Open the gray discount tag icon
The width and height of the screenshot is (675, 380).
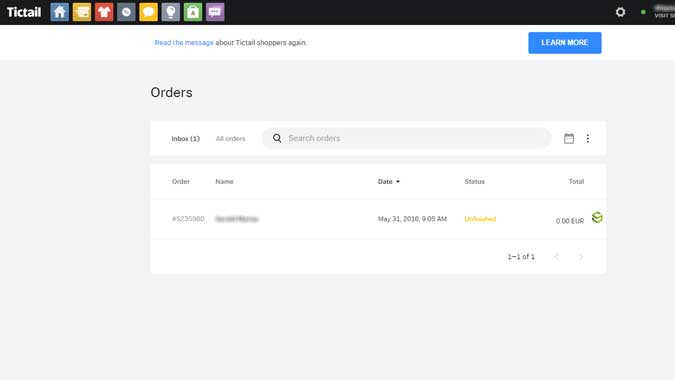[126, 12]
